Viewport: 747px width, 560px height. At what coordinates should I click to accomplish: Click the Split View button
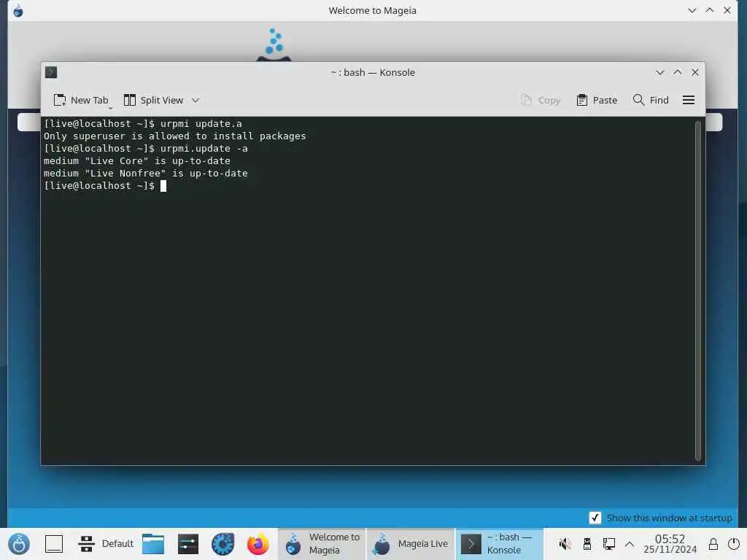click(153, 100)
